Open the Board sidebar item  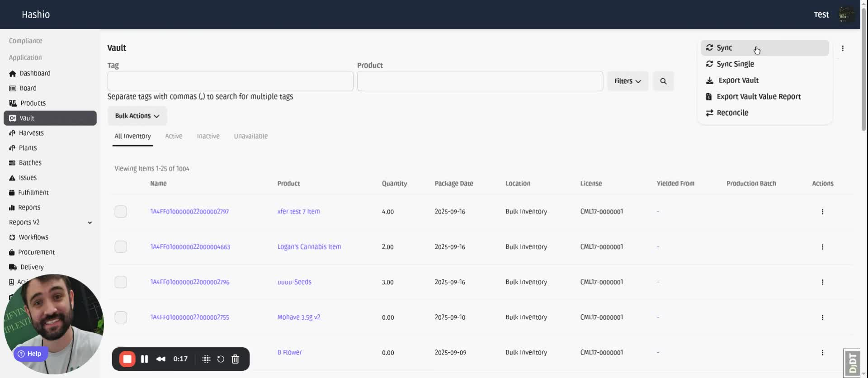pyautogui.click(x=23, y=88)
